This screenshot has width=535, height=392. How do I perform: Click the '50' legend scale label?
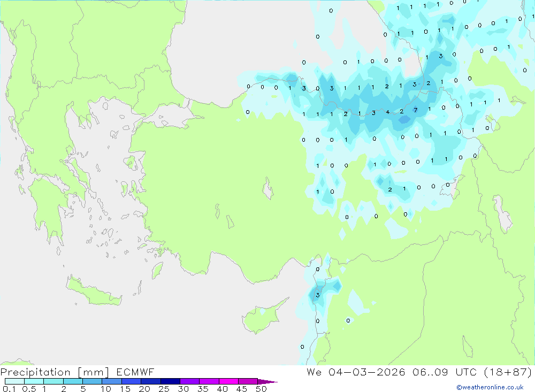pos(261,389)
